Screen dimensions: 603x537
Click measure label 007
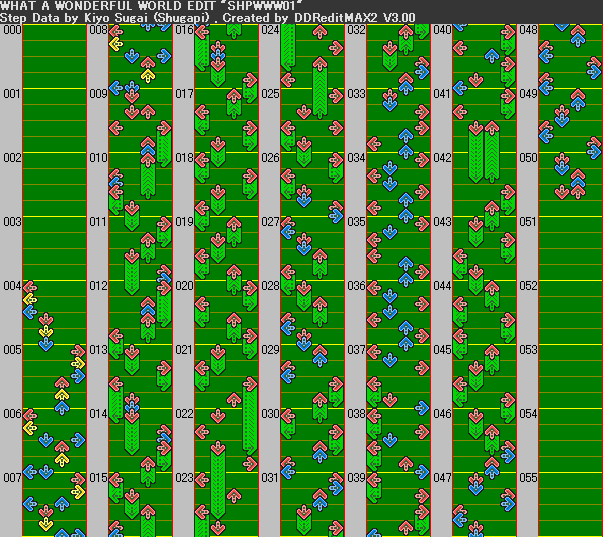click(12, 478)
